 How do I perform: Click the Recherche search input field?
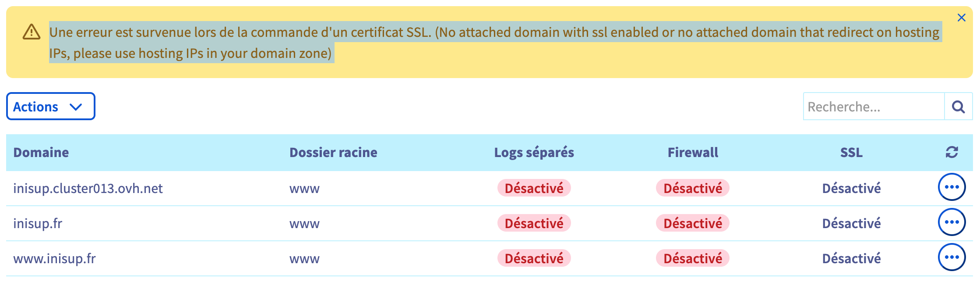coord(873,107)
